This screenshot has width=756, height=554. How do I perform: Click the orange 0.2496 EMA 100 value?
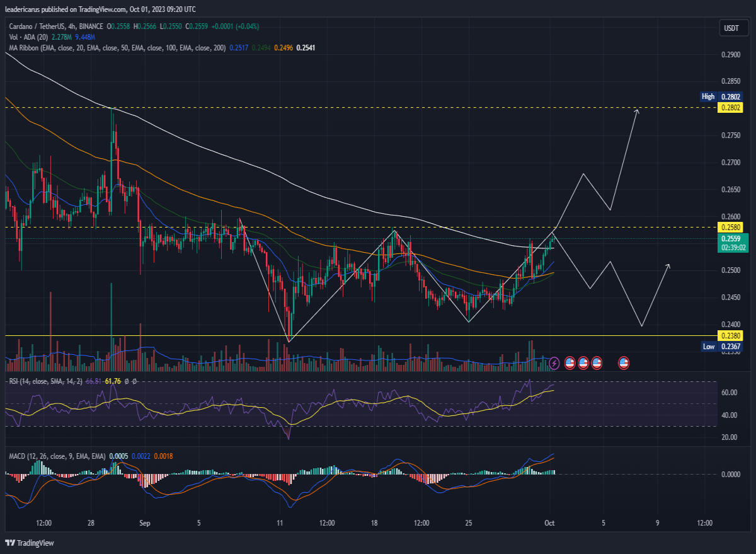pyautogui.click(x=283, y=47)
